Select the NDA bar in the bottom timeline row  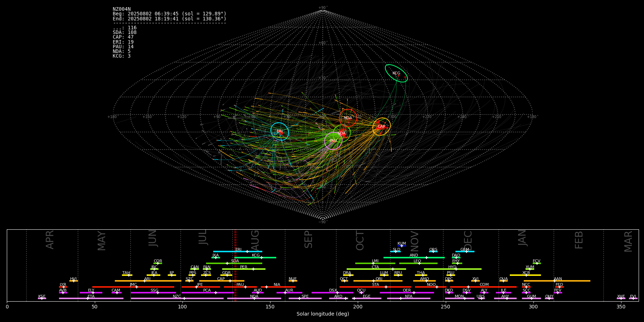[254, 298]
